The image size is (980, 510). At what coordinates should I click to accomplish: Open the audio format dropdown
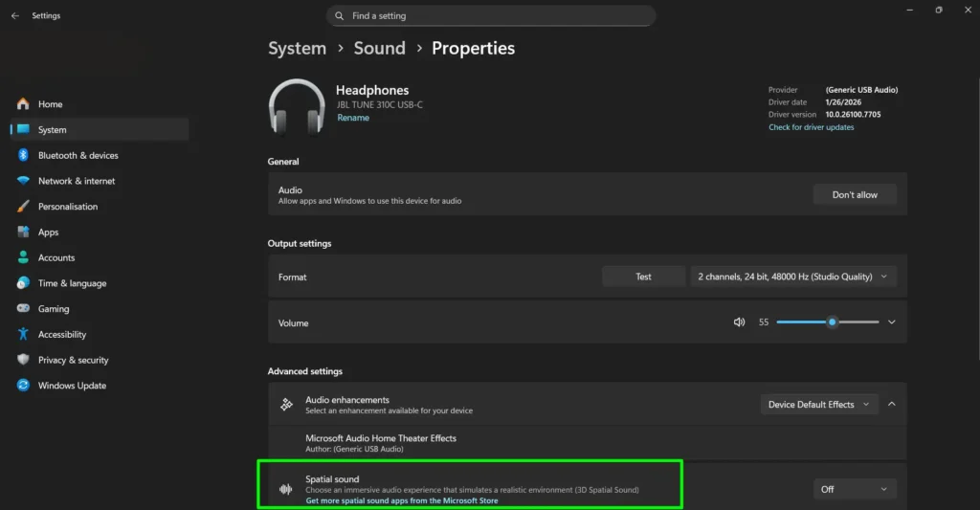[x=793, y=277]
